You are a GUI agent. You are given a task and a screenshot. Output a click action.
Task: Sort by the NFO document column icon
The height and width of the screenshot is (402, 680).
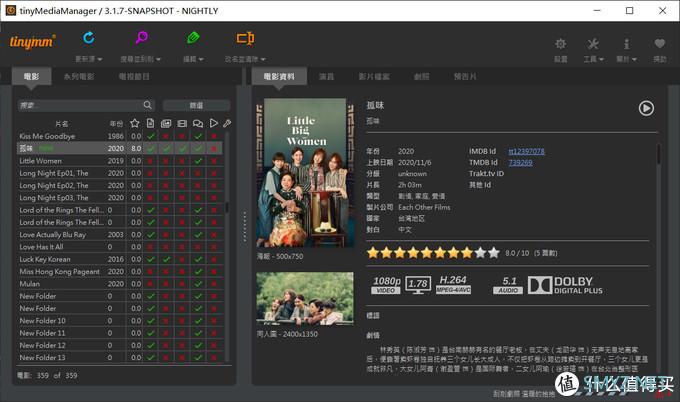pos(150,123)
